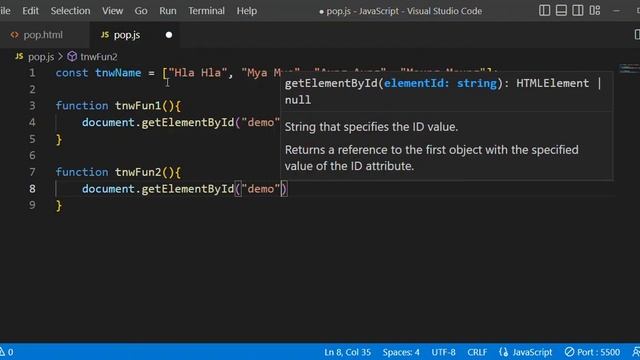640x360 pixels.
Task: Click the closing brace on line 5
Action: tap(59, 140)
